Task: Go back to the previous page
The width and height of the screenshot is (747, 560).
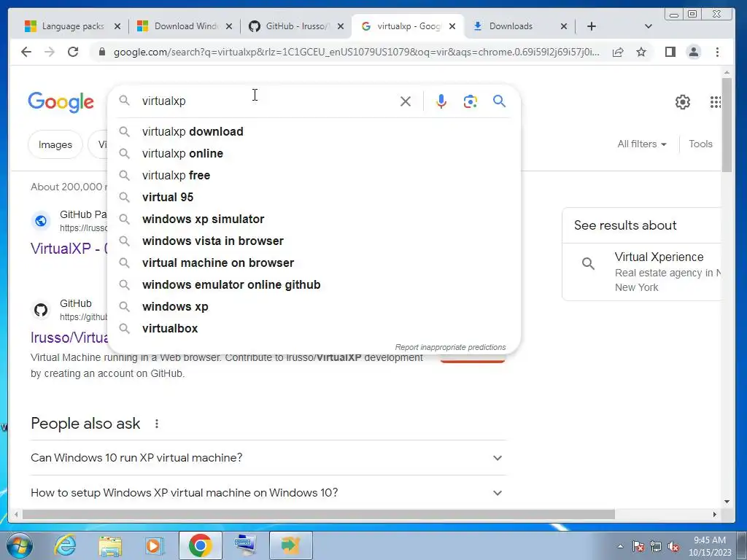Action: [26, 52]
